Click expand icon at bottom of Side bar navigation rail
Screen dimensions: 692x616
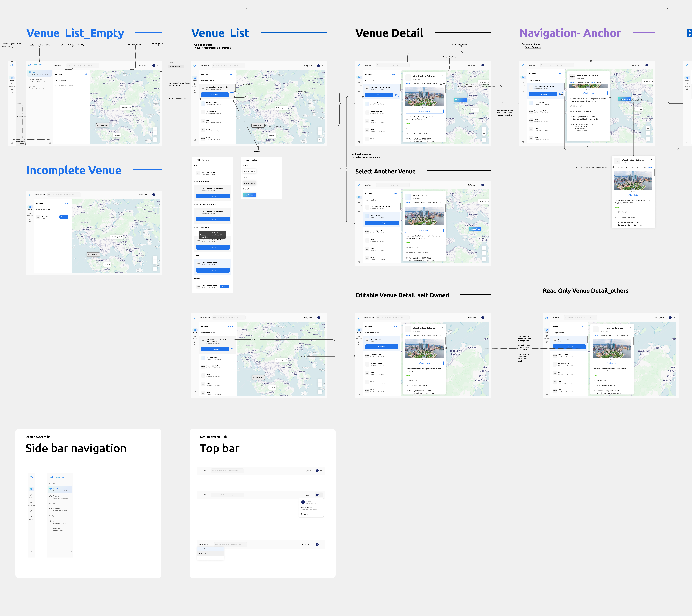(x=31, y=551)
